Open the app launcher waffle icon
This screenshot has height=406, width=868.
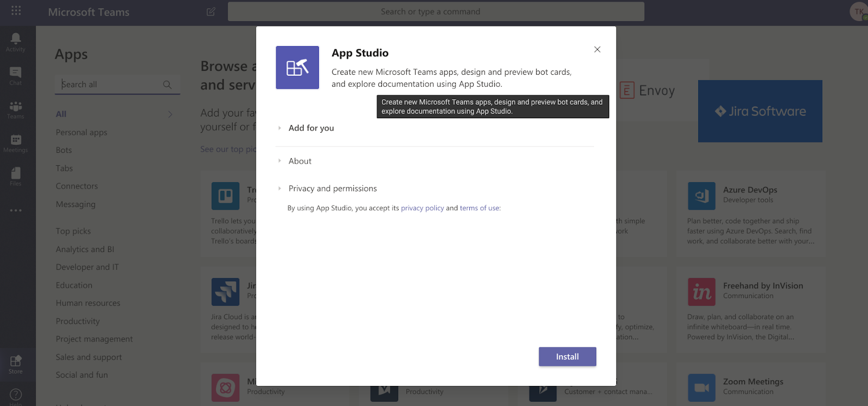16,10
